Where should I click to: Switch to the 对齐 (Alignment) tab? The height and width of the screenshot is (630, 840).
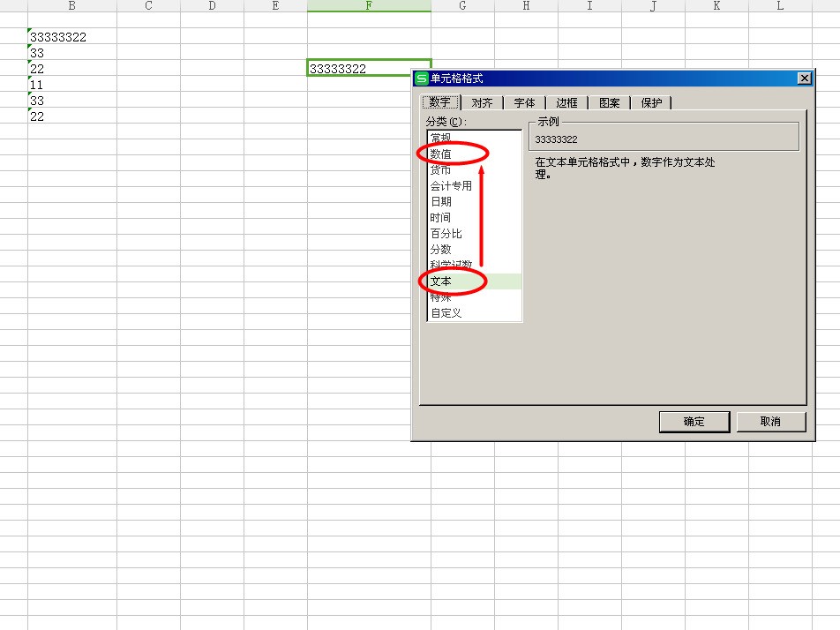(x=482, y=102)
